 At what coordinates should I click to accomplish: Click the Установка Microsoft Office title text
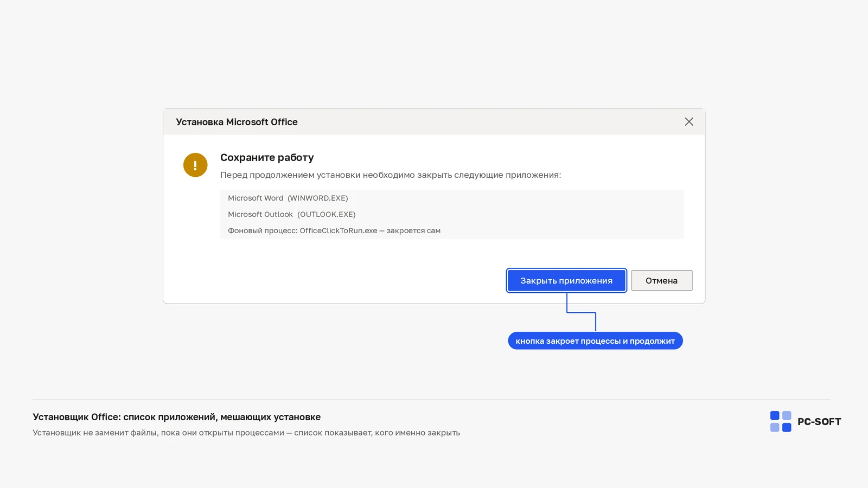237,122
